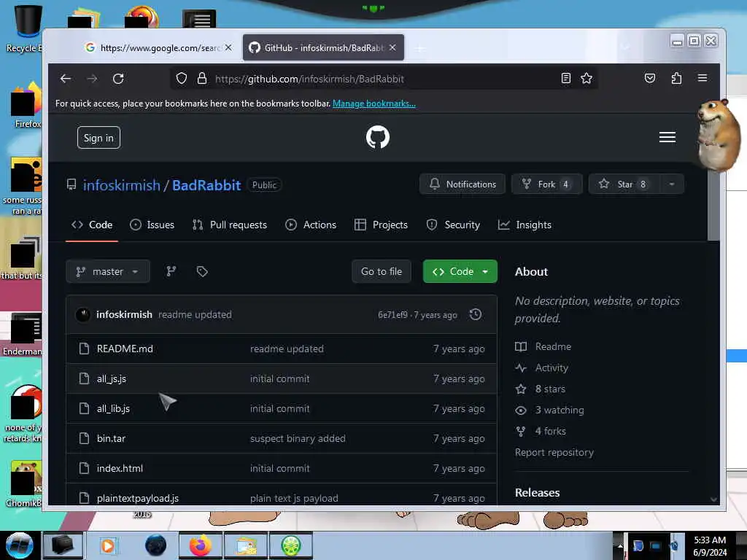Image resolution: width=747 pixels, height=560 pixels.
Task: Expand the master branch dropdown
Action: tap(108, 271)
